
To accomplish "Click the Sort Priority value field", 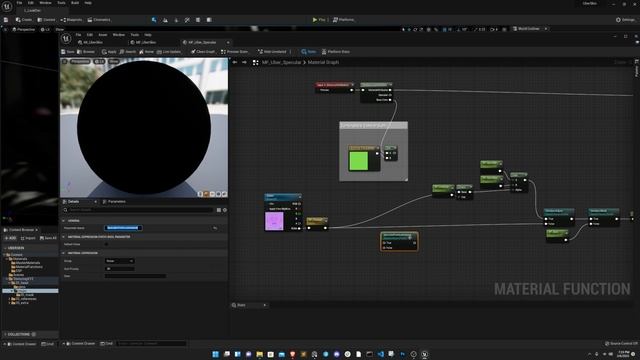I will click(x=120, y=269).
